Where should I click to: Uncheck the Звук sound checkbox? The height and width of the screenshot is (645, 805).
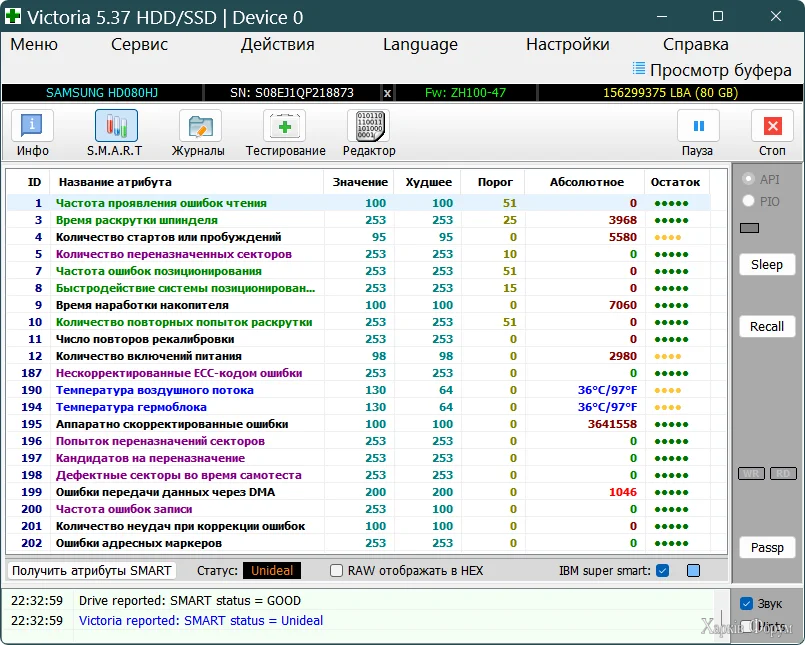coord(746,604)
